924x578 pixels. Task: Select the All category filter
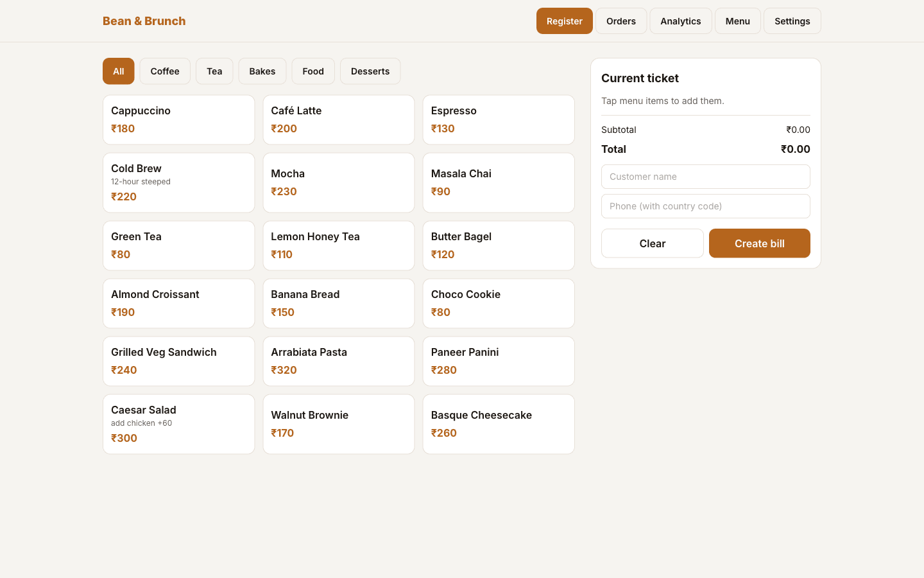click(119, 71)
